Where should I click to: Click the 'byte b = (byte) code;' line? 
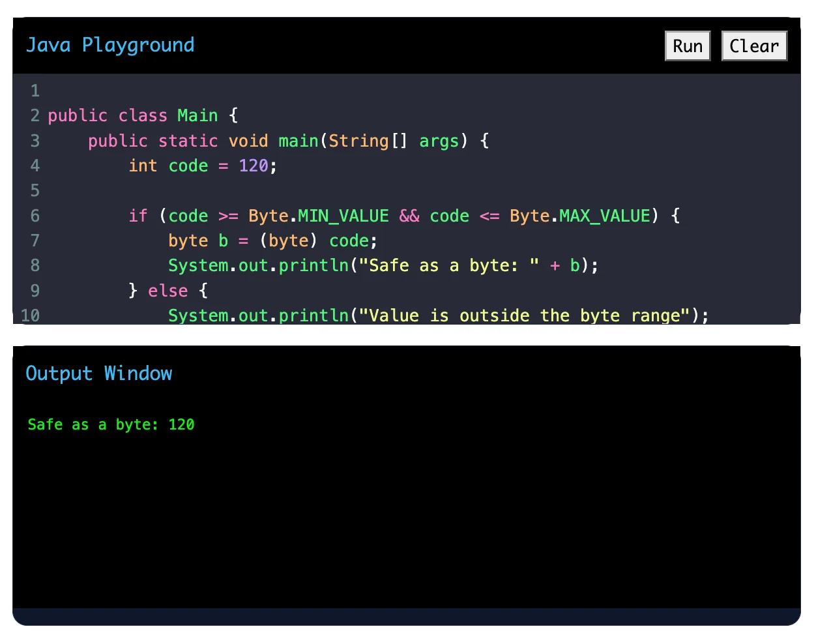click(272, 241)
